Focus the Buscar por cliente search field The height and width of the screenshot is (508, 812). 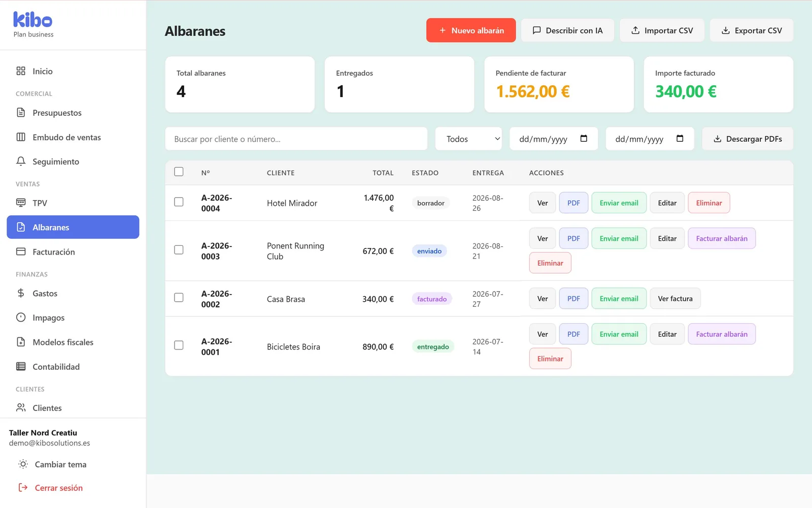[296, 139]
